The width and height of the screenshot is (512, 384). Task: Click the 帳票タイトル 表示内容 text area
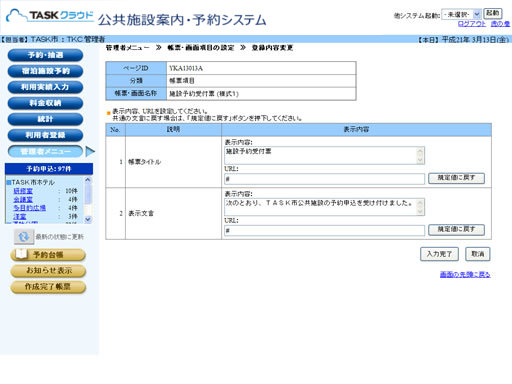click(x=324, y=156)
